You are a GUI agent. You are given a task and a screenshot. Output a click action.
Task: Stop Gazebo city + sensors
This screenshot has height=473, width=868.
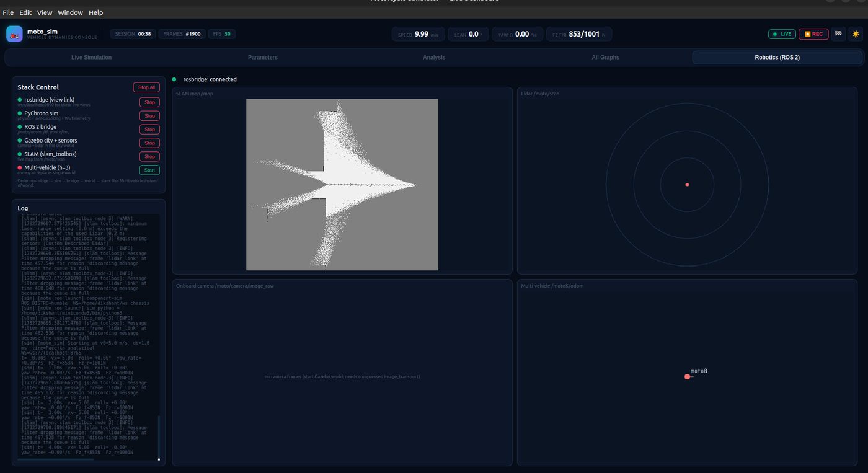(149, 143)
